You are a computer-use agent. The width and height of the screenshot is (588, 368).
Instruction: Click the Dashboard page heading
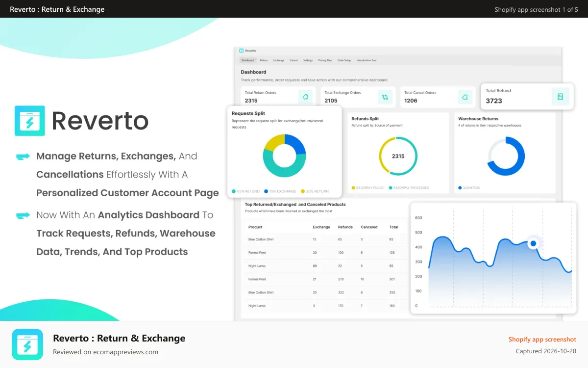point(253,72)
